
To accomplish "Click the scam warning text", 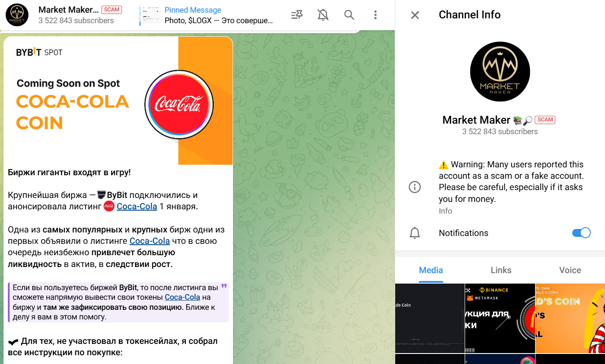I will [x=511, y=182].
